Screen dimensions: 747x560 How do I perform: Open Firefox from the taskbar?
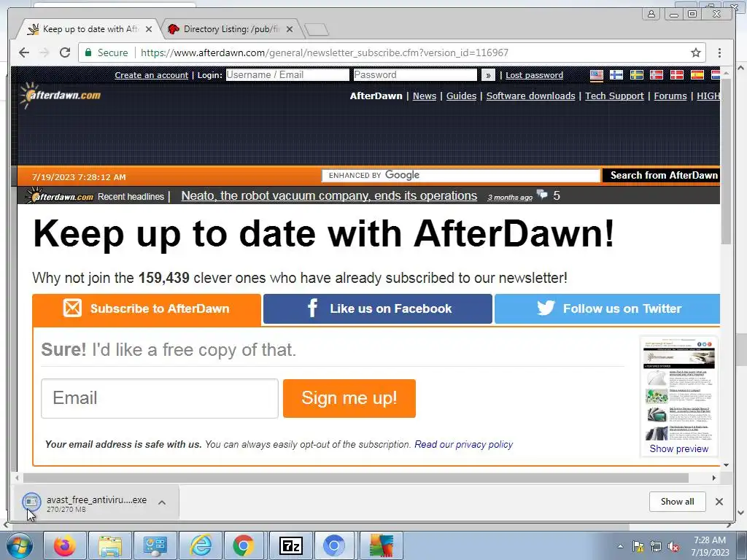click(65, 545)
